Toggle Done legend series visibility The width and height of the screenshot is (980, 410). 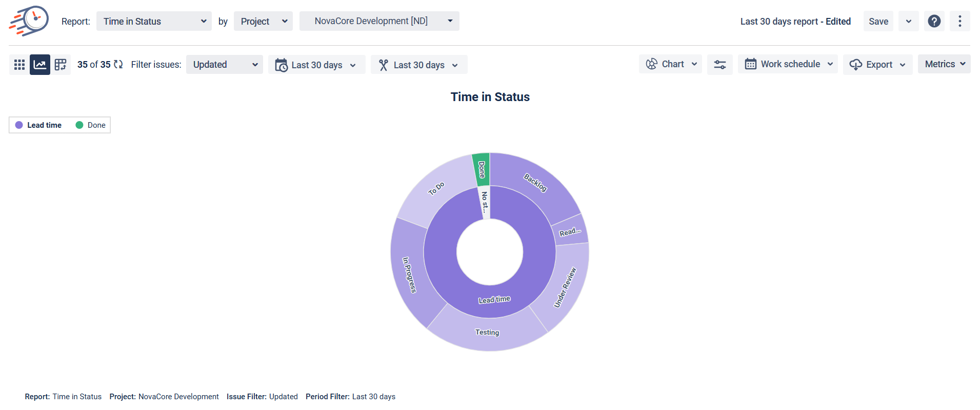click(90, 125)
